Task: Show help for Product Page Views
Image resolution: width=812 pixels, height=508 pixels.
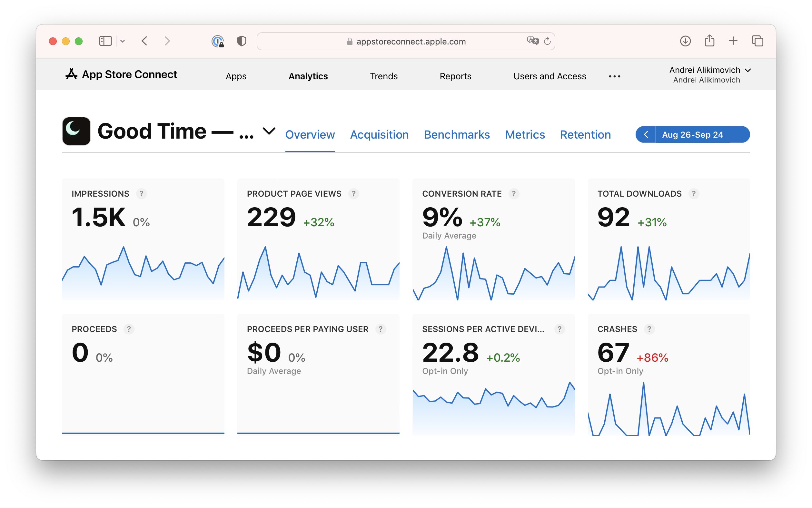Action: [353, 194]
